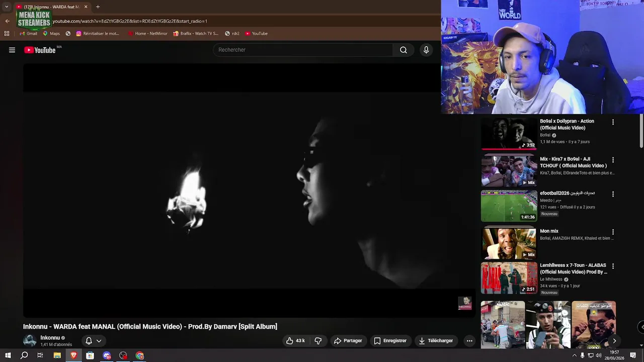Viewport: 644px width, 362px height.
Task: Open File Explorer from the taskbar
Action: 57,355
